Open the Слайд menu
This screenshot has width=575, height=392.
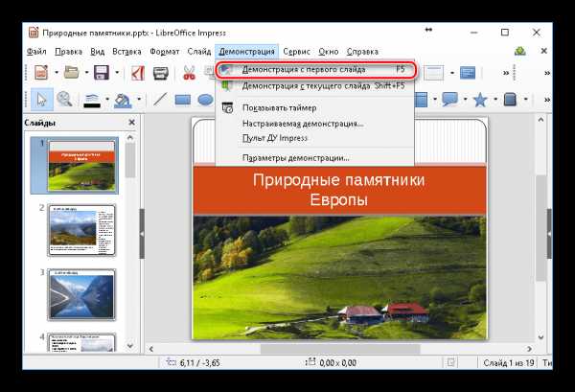[199, 52]
